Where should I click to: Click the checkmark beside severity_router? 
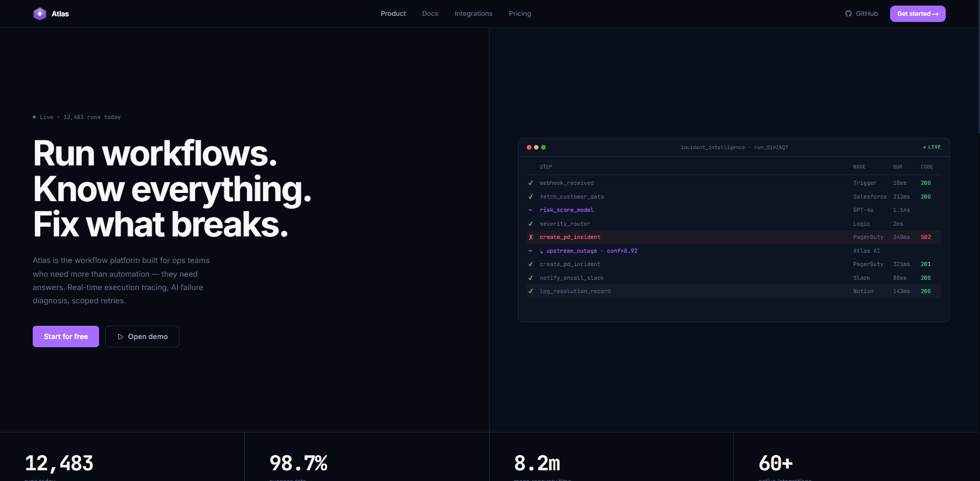pyautogui.click(x=531, y=224)
